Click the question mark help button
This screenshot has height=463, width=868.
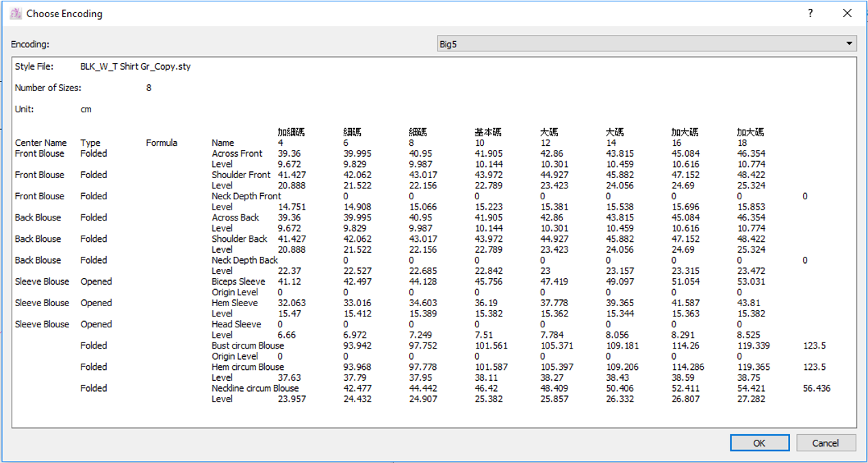point(810,13)
